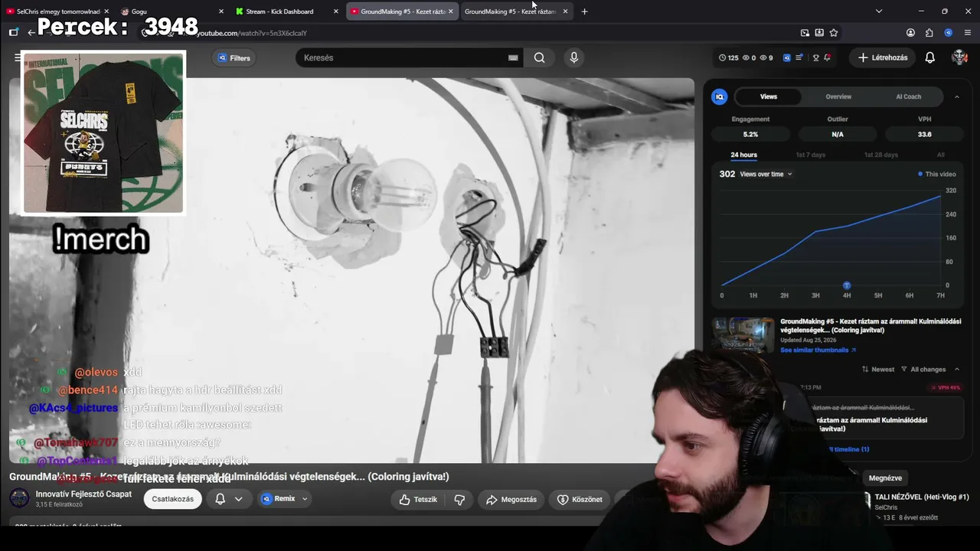Open the browser profile account icon
The width and height of the screenshot is (980, 551).
point(910,33)
